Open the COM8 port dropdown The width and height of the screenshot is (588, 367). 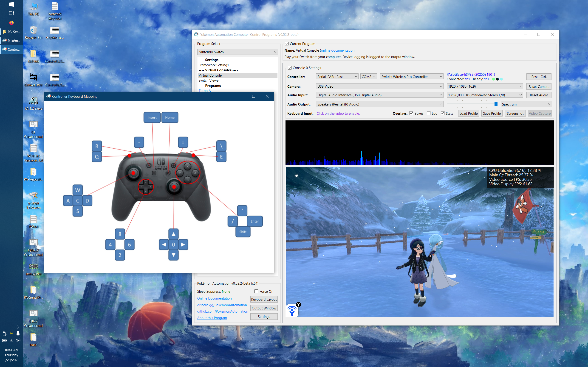pyautogui.click(x=368, y=77)
